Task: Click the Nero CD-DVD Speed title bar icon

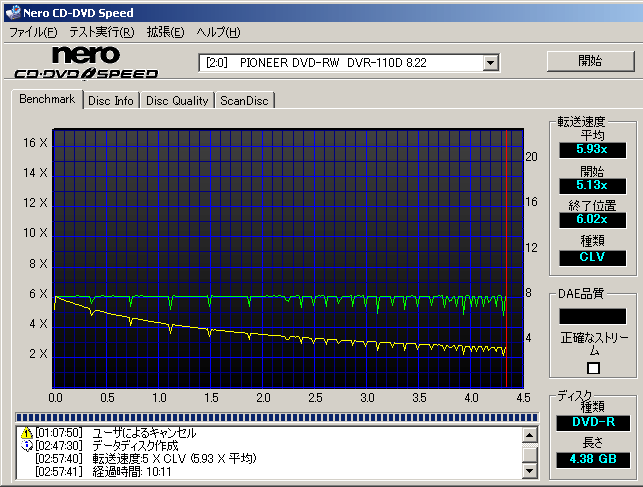Action: 13,12
